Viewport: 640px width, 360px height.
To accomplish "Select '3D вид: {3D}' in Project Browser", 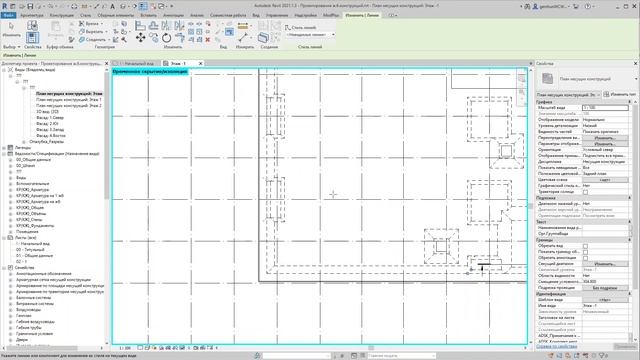I will 47,112.
